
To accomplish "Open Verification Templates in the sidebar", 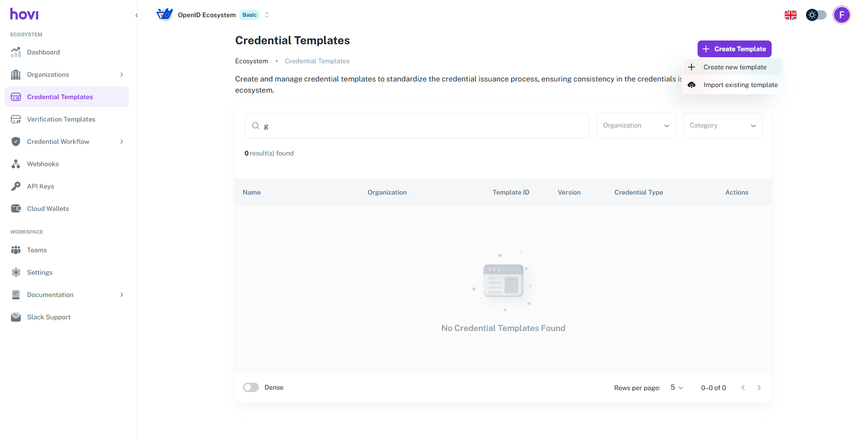I will (61, 119).
